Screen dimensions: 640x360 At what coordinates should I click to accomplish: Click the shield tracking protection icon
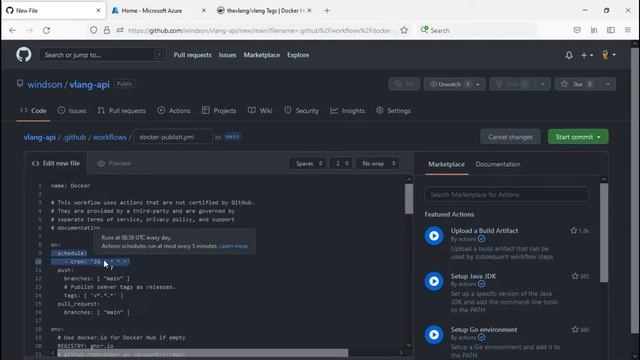point(93,30)
